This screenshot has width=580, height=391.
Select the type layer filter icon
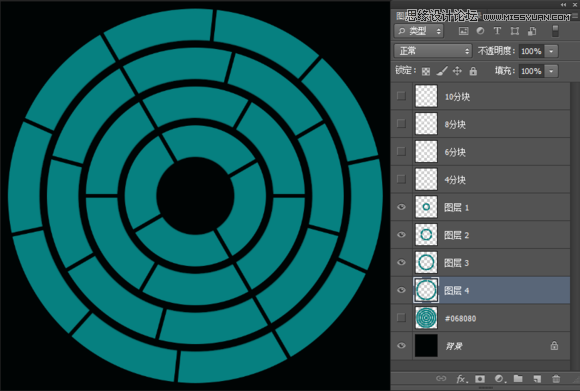pos(497,31)
